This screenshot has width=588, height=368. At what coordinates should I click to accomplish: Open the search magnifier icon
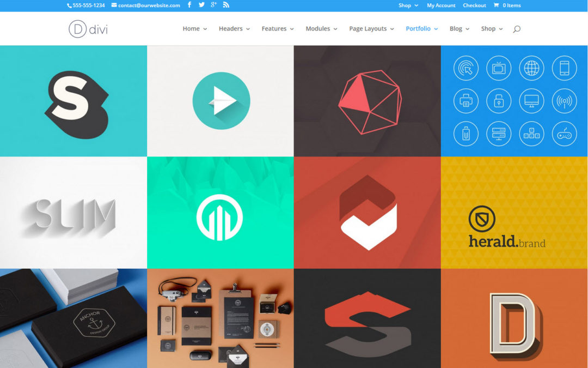pos(516,29)
